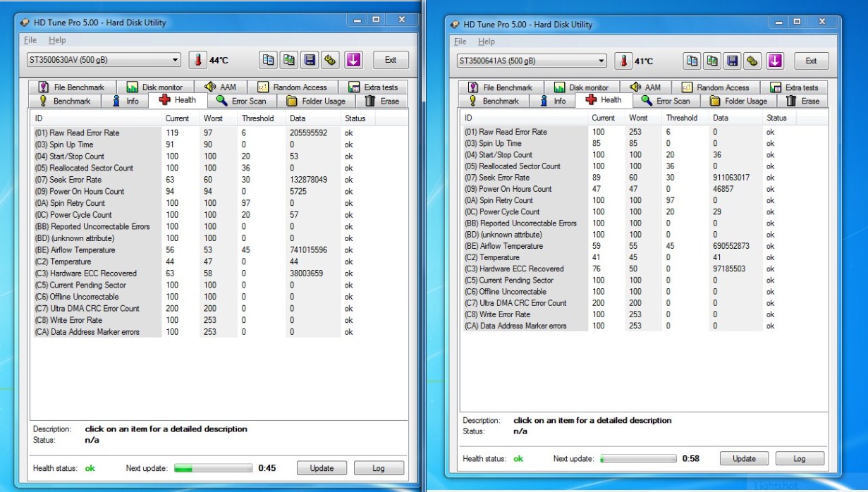Select Error Scan tab in left window
This screenshot has width=868, height=492.
click(240, 101)
